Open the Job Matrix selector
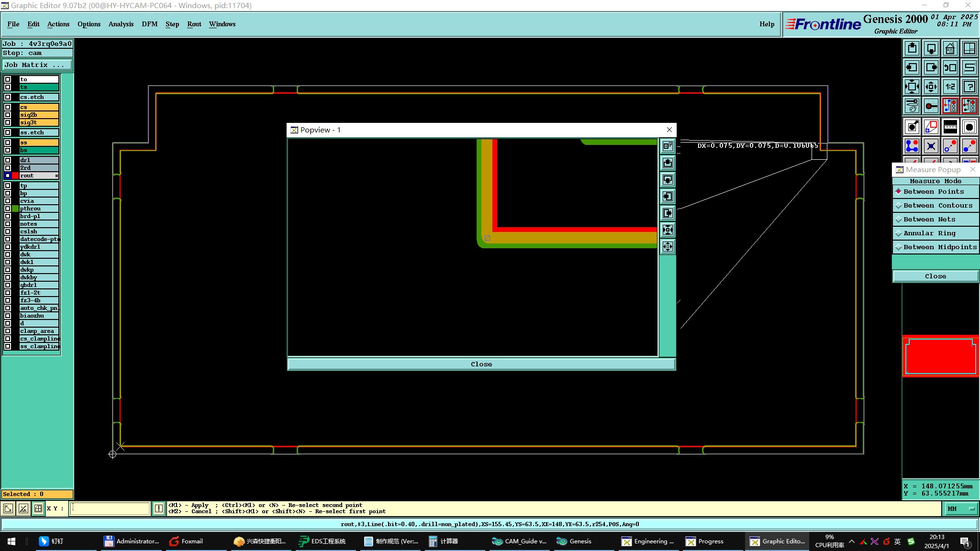Viewport: 980px width, 551px height. coord(37,65)
